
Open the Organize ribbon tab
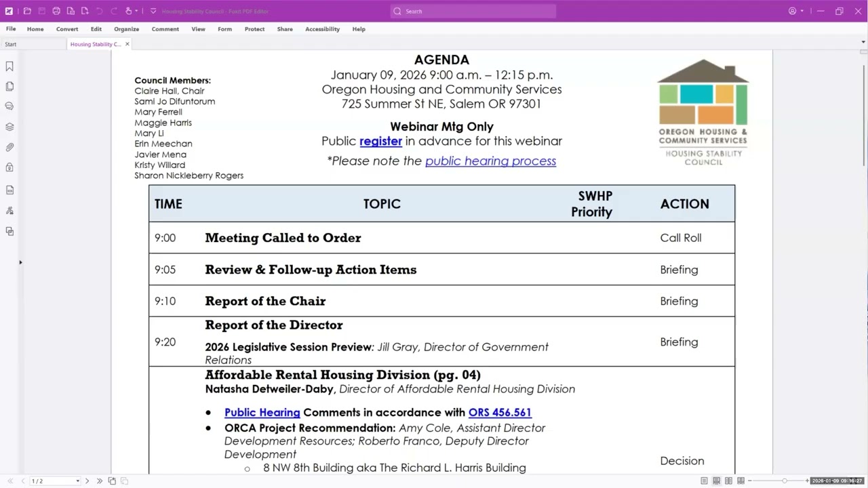click(x=127, y=29)
